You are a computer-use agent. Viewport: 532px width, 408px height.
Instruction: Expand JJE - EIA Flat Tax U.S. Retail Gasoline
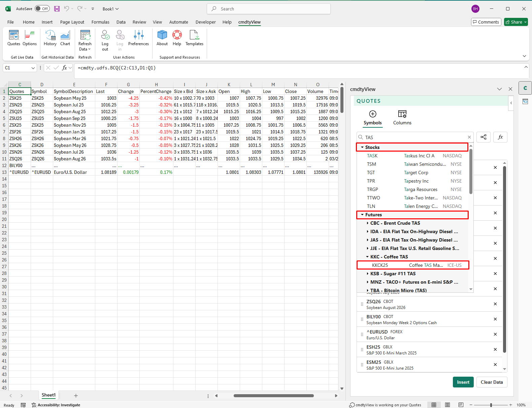(x=367, y=248)
